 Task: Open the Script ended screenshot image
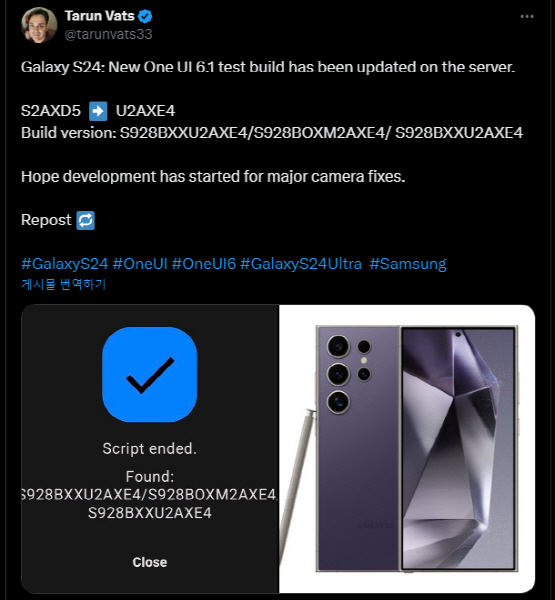click(150, 449)
